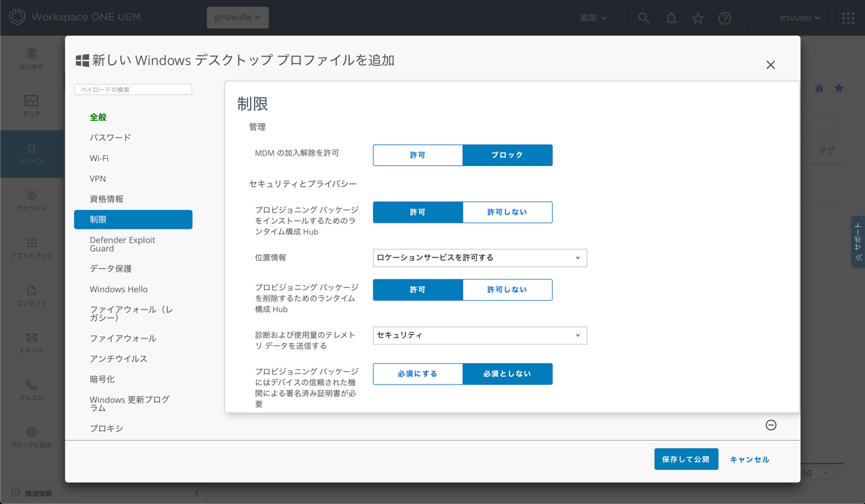865x504 pixels.
Task: Open the コンテンツ sidebar section
Action: tap(31, 296)
